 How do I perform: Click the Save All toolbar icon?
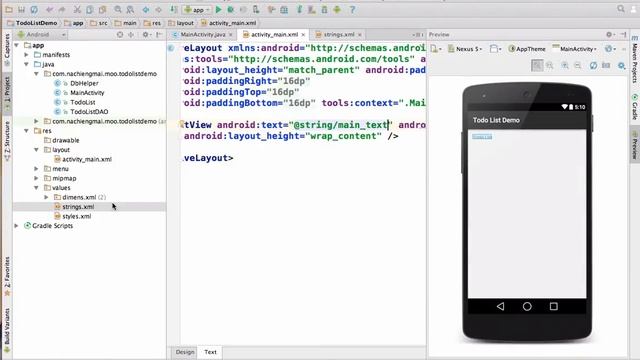pos(21,9)
